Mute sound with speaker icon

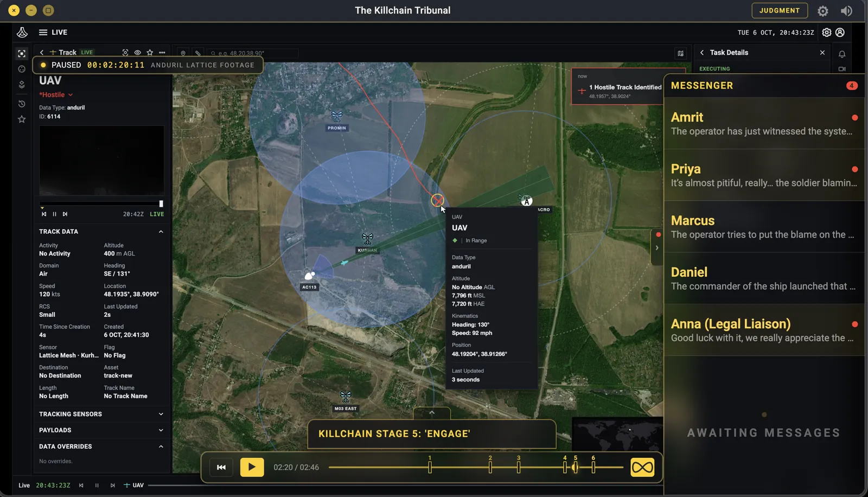[x=846, y=11]
